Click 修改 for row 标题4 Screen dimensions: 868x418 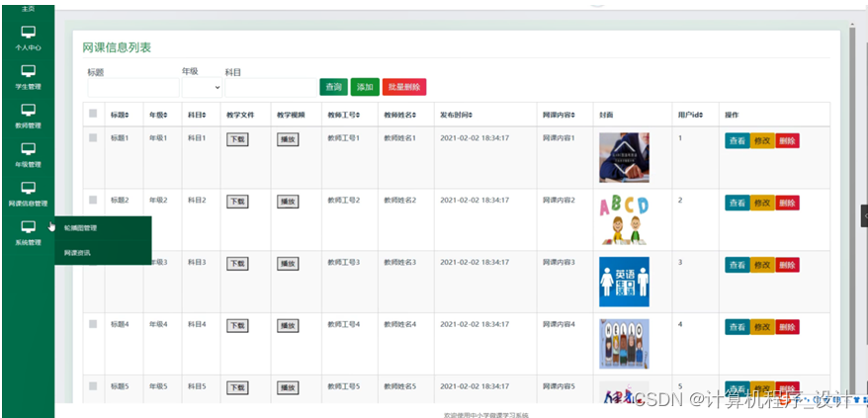762,327
